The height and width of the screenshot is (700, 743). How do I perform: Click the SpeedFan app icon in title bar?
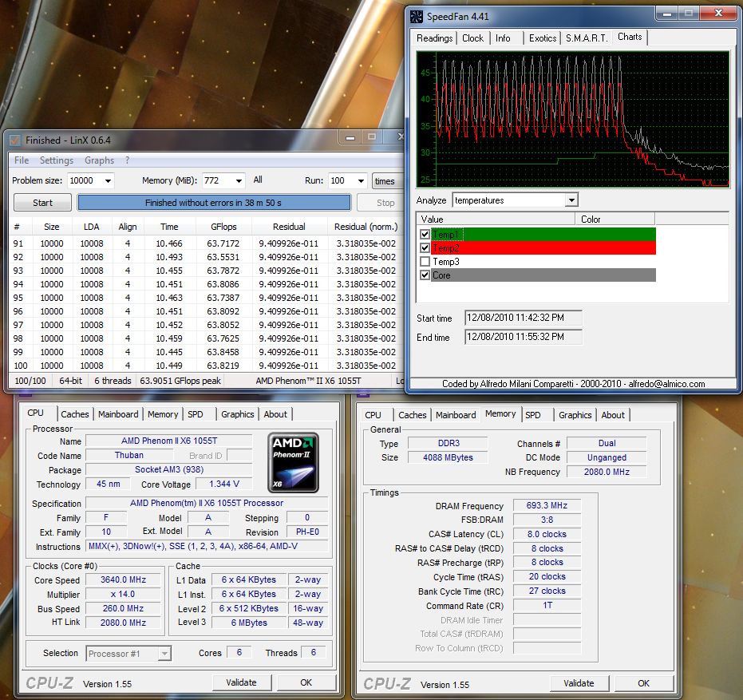pos(416,17)
